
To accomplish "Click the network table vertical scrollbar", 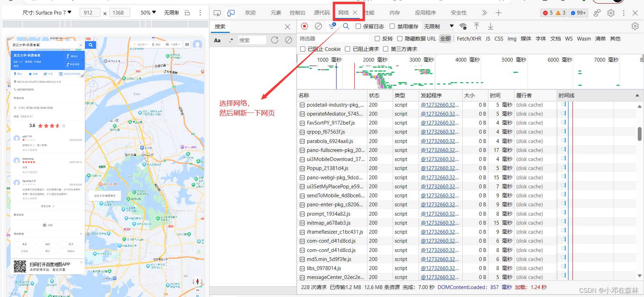I will coord(639,134).
